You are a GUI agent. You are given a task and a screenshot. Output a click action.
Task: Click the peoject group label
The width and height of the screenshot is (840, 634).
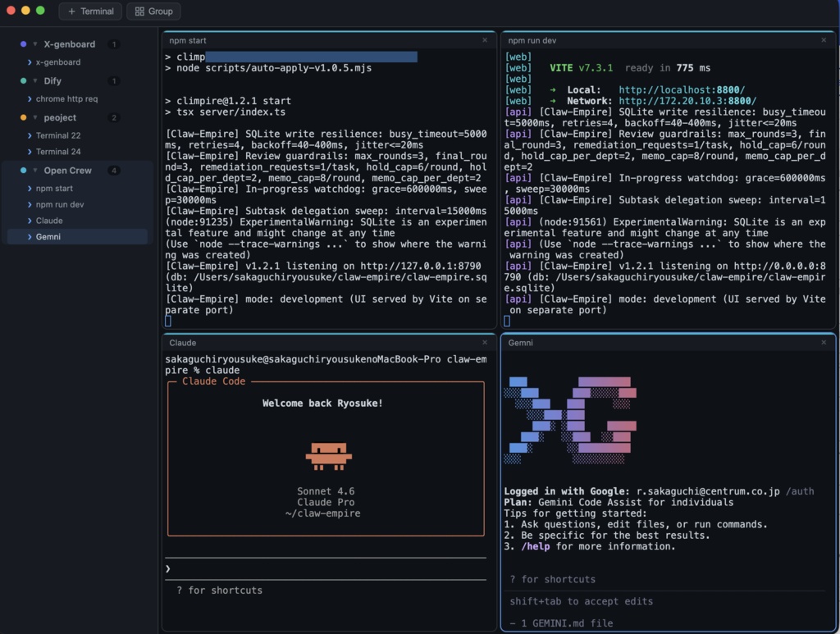[59, 117]
